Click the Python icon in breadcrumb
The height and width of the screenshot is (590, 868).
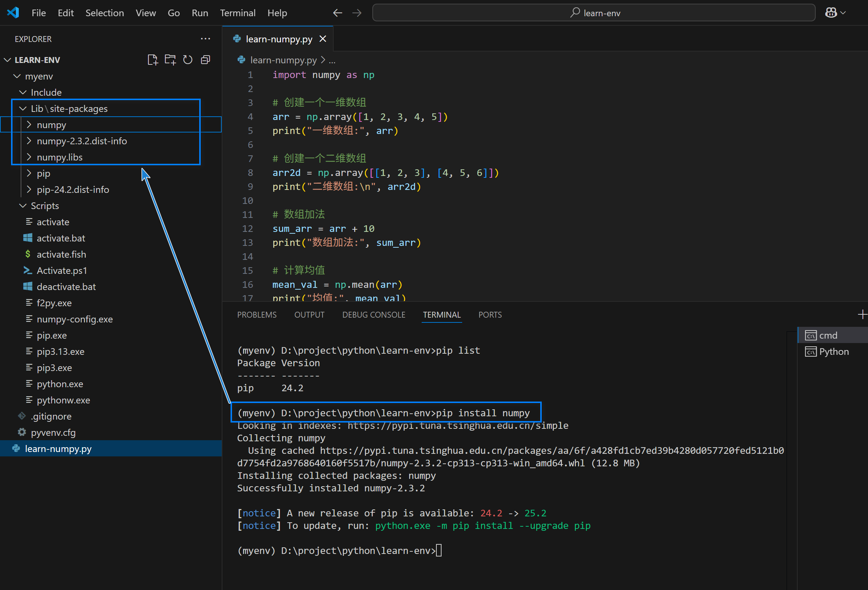point(241,60)
